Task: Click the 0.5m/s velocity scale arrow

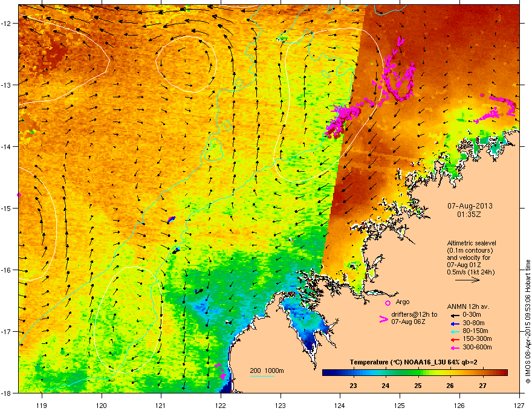Action: (467, 280)
